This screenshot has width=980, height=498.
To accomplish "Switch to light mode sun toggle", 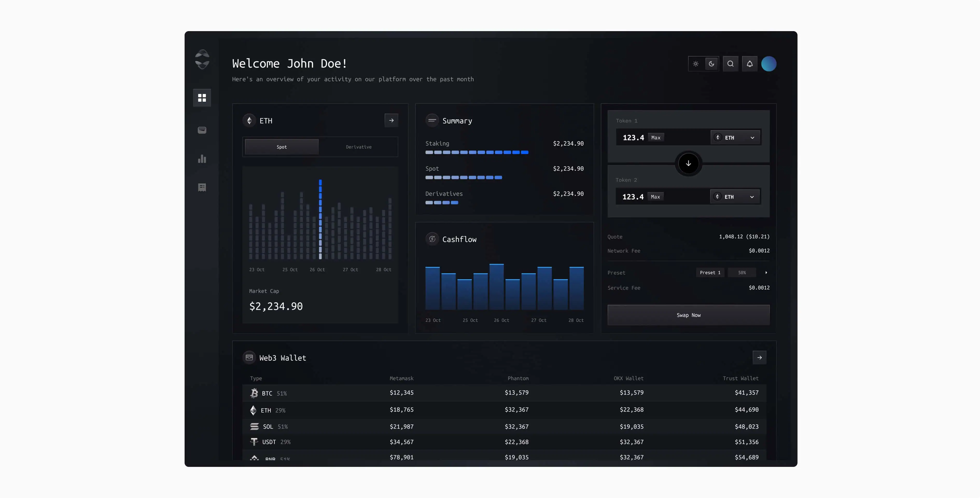I will point(696,64).
